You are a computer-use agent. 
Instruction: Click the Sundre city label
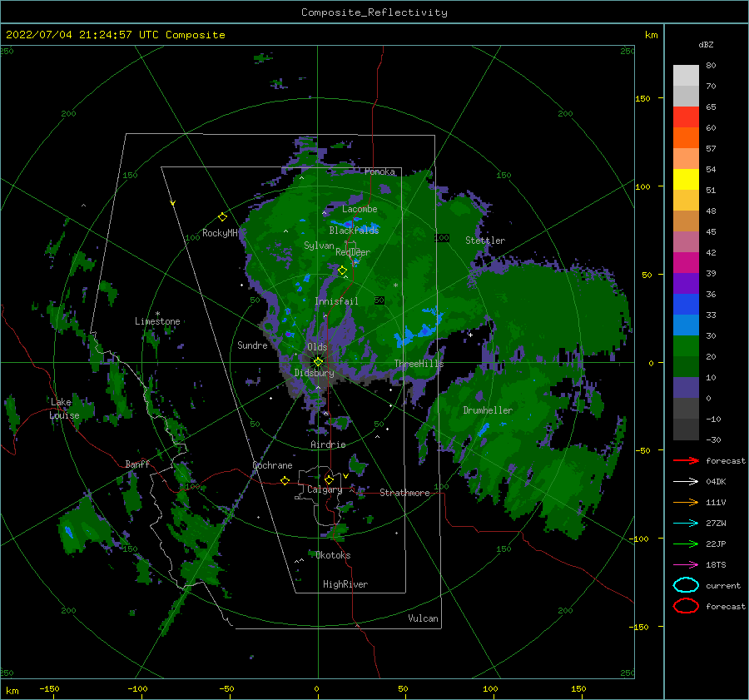(252, 345)
